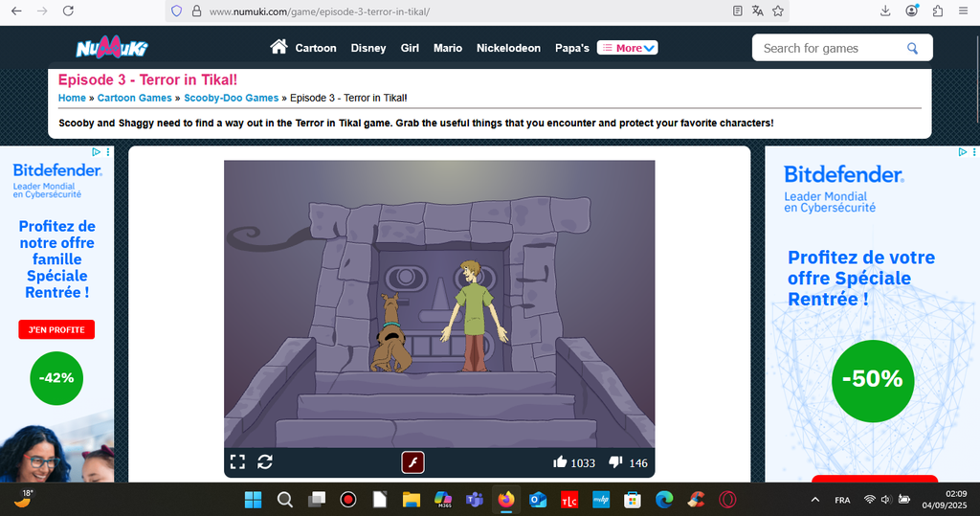Open the browser translate page icon
The height and width of the screenshot is (516, 980).
coord(758,11)
